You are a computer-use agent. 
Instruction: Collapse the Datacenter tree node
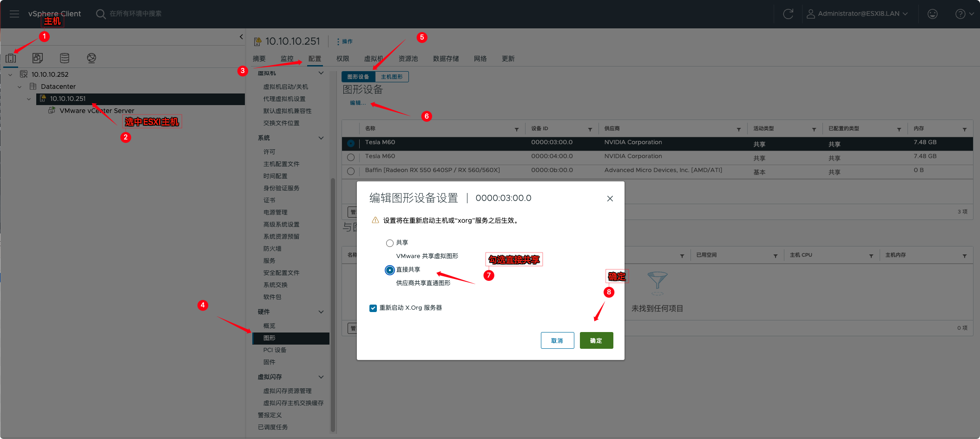click(20, 86)
